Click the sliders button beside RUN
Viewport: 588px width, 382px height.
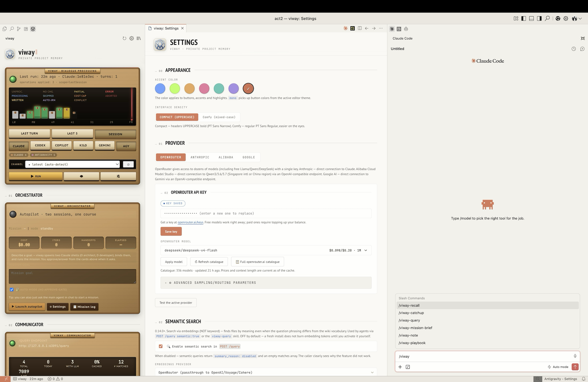[118, 176]
